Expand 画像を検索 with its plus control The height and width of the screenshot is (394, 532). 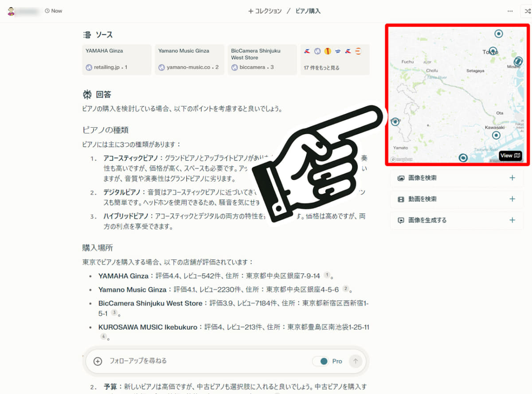click(x=512, y=178)
